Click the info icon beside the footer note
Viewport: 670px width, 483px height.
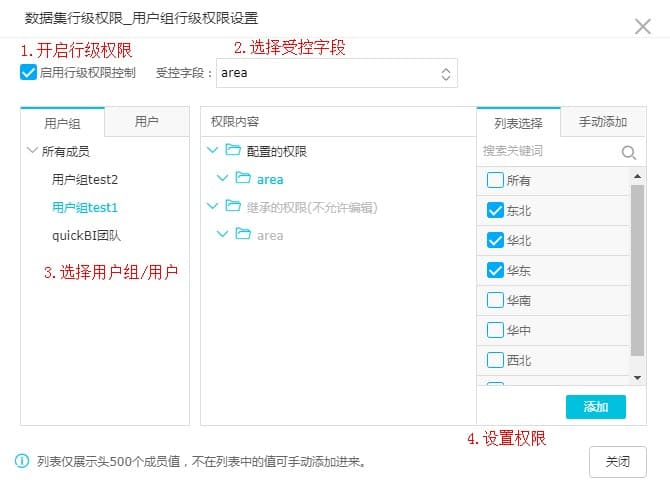click(22, 461)
